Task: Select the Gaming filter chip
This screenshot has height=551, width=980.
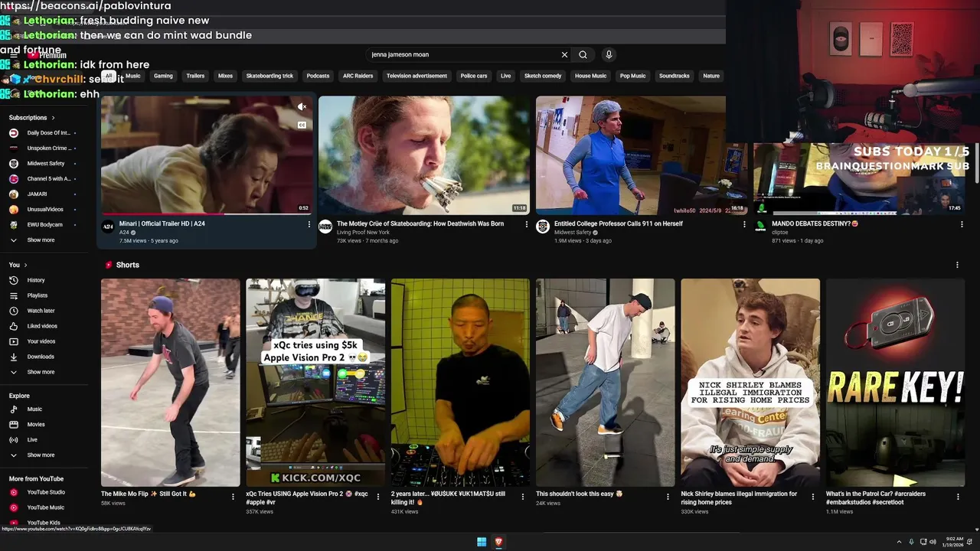Action: [163, 76]
